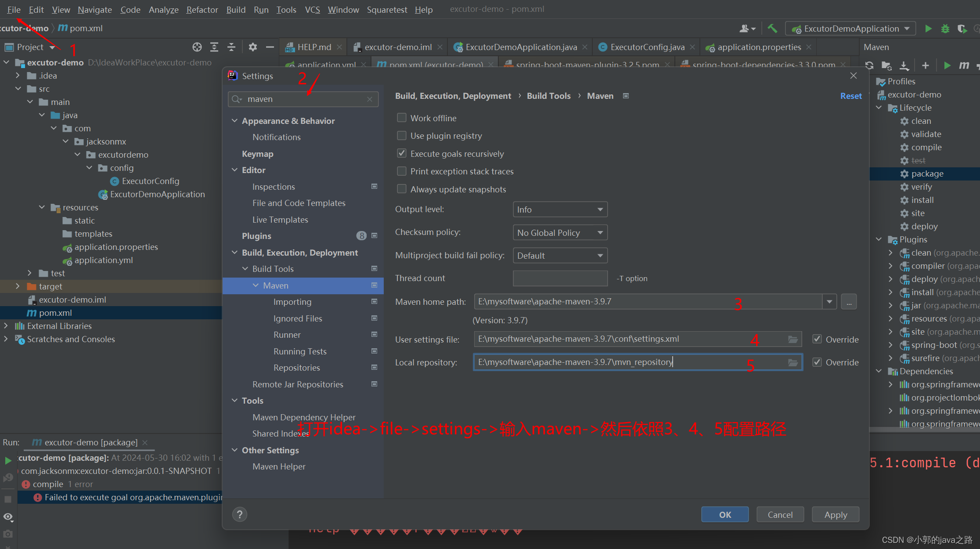Enable the Work offline checkbox

(x=401, y=118)
